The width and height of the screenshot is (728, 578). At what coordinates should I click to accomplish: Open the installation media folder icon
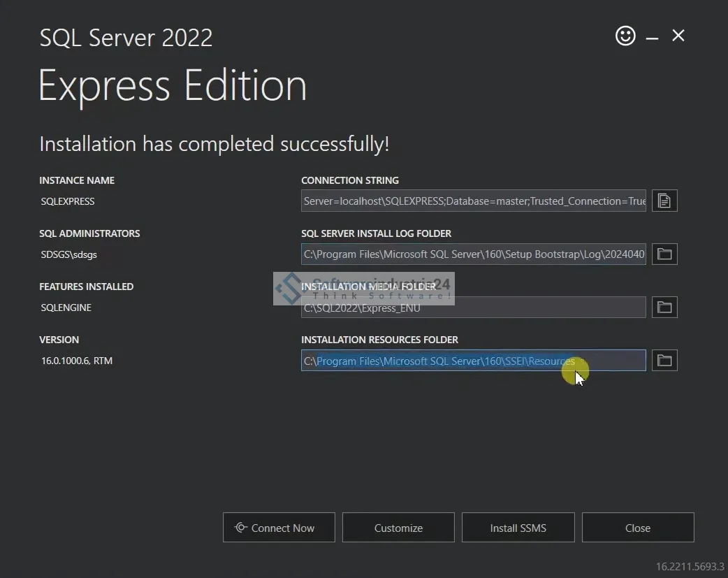coord(664,308)
